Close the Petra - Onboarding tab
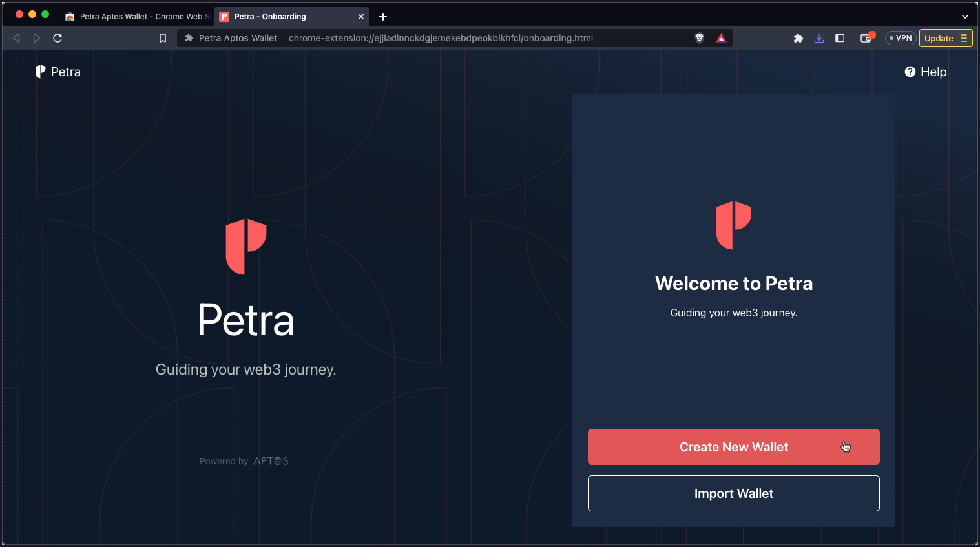 pyautogui.click(x=361, y=17)
